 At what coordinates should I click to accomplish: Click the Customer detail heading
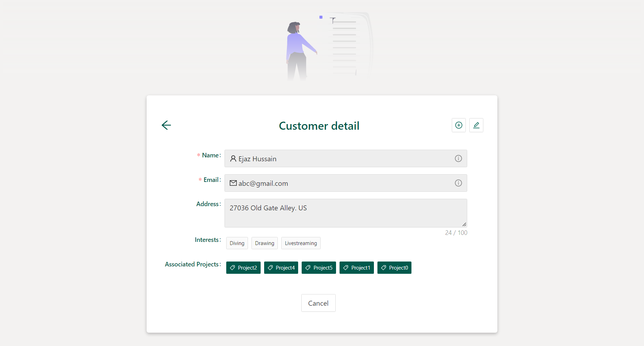point(319,126)
